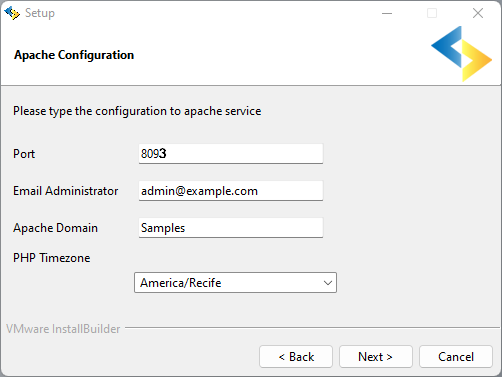Viewport: 502px width, 377px height.
Task: Click the blue and yellow installer logo
Action: (462, 54)
